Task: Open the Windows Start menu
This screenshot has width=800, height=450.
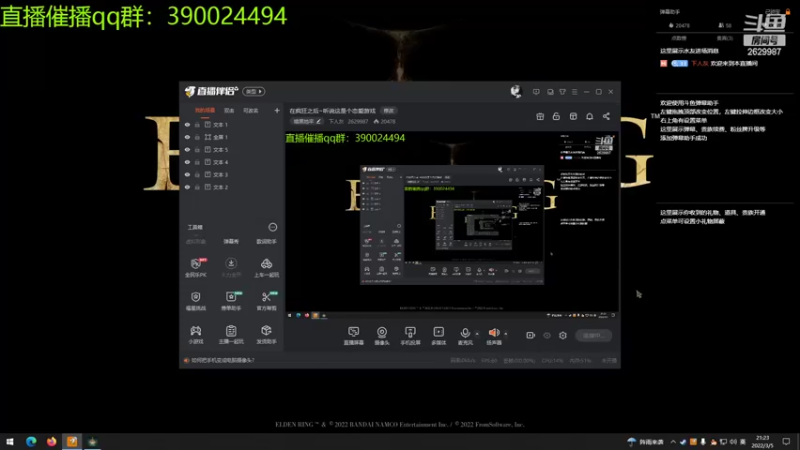Action: click(x=10, y=441)
